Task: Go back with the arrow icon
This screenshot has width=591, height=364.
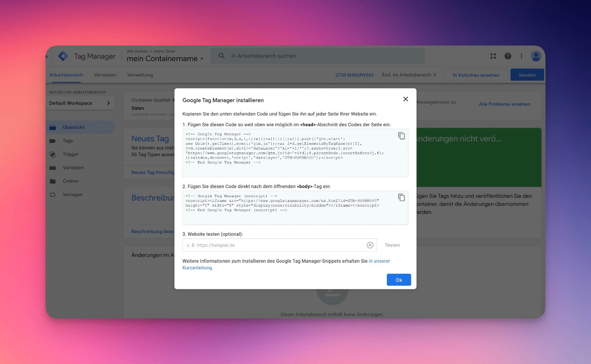Action: click(47, 56)
